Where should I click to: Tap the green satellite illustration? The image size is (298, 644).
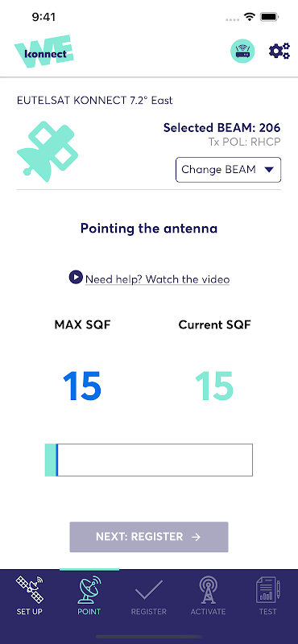[48, 151]
